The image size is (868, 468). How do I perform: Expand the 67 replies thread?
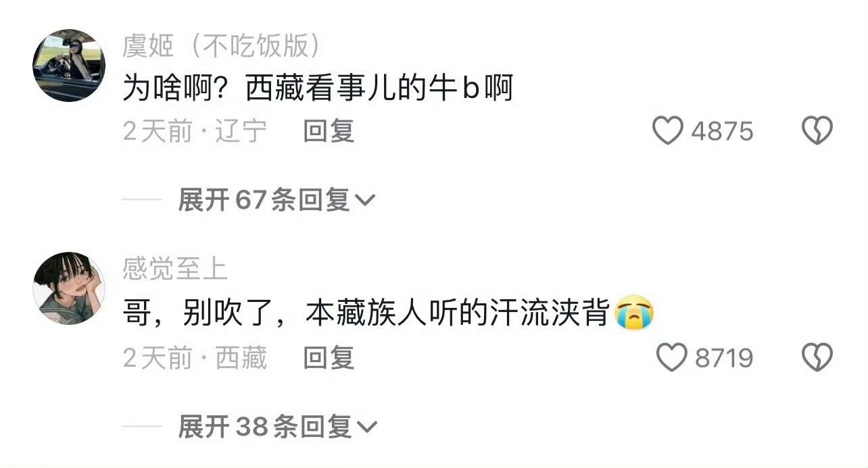tap(276, 200)
